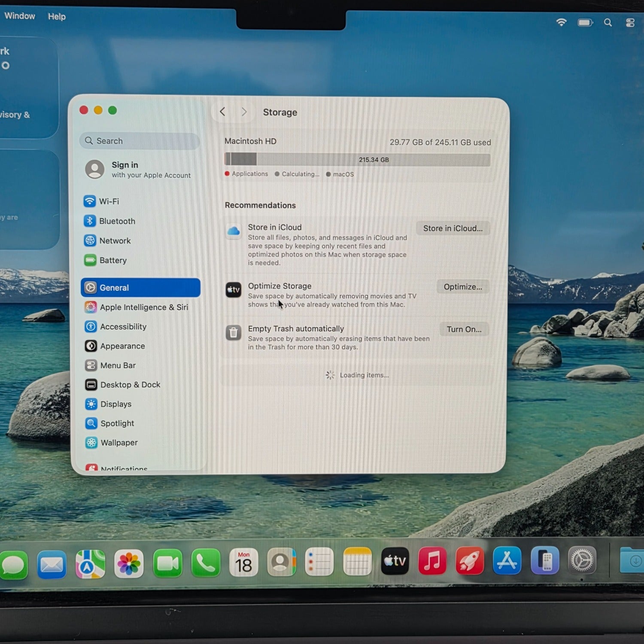Go forward with the right chevron
The height and width of the screenshot is (644, 644).
coord(244,112)
